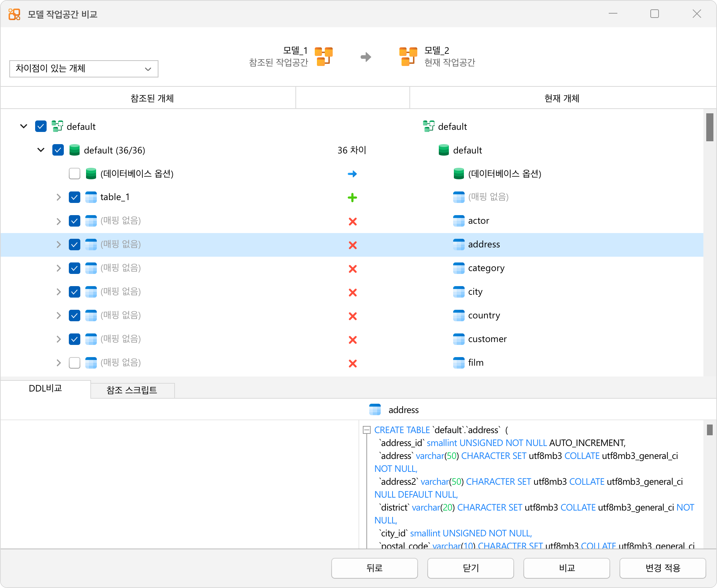Screen dimensions: 717x588
Task: Select the customer table row
Action: point(352,339)
